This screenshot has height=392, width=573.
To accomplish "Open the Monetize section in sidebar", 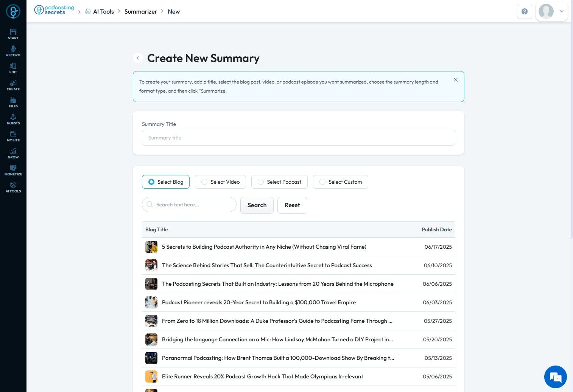I will click(13, 170).
